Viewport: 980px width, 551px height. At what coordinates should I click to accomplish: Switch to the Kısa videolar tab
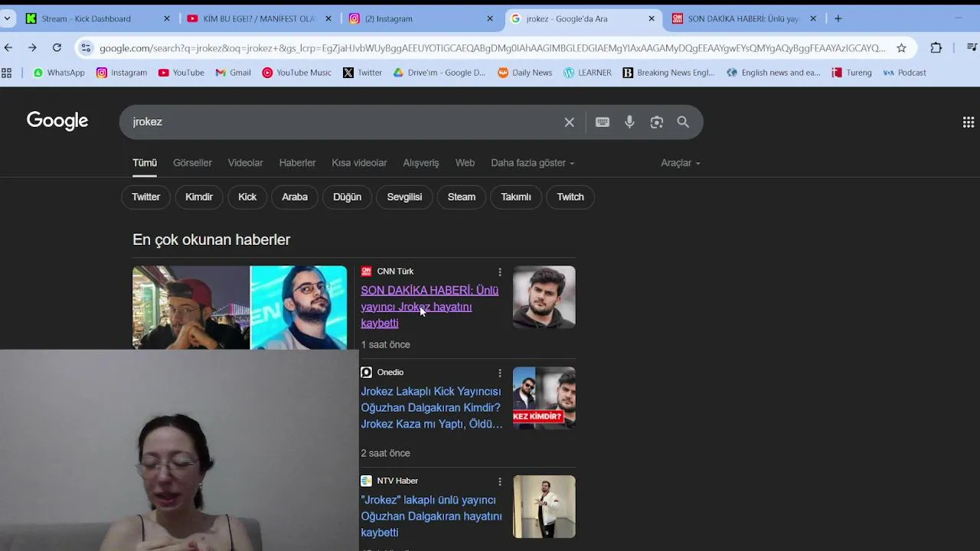[x=359, y=163]
